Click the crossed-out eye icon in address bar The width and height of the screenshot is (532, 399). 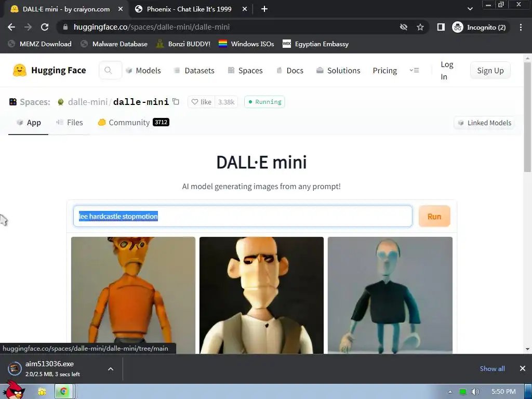click(403, 27)
